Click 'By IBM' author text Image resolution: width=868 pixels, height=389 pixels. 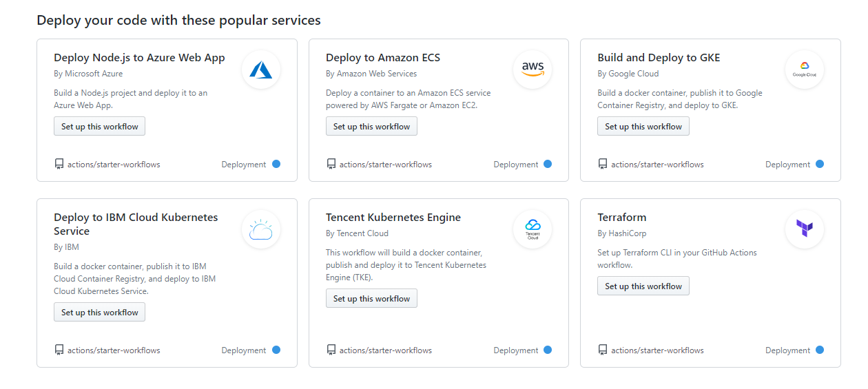(66, 247)
